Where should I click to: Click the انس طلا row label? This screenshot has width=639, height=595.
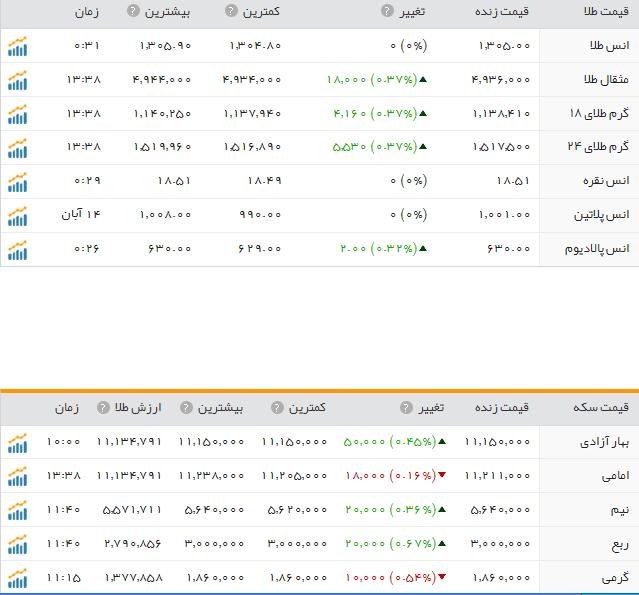point(610,45)
